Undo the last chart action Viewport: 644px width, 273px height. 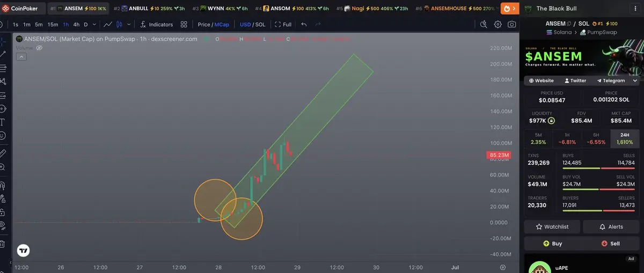tap(304, 24)
